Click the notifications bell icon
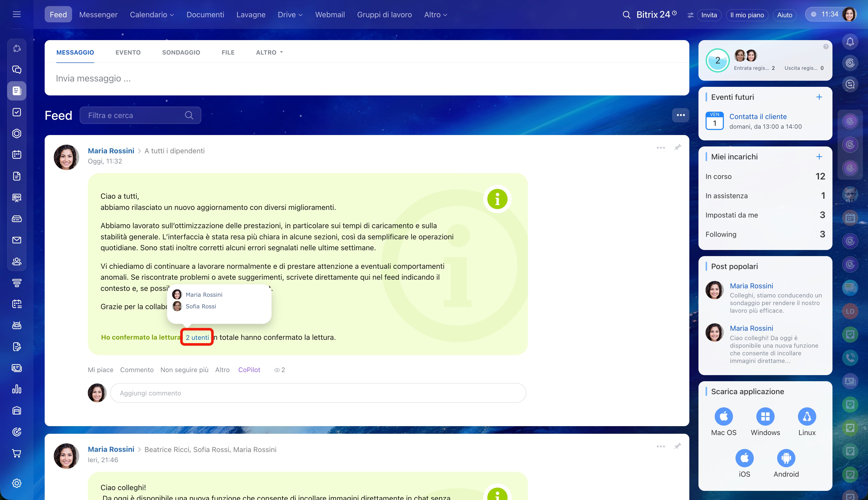This screenshot has width=868, height=500. pos(850,42)
